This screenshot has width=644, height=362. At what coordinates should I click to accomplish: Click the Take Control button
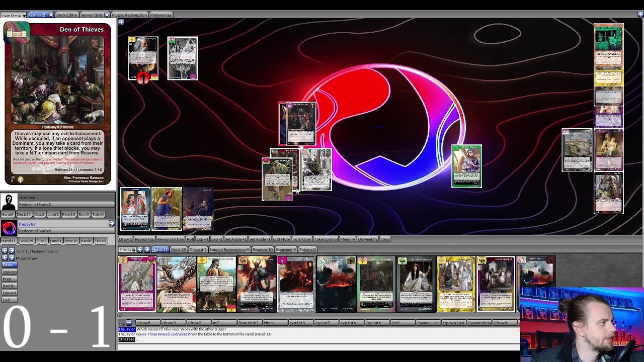point(326,239)
